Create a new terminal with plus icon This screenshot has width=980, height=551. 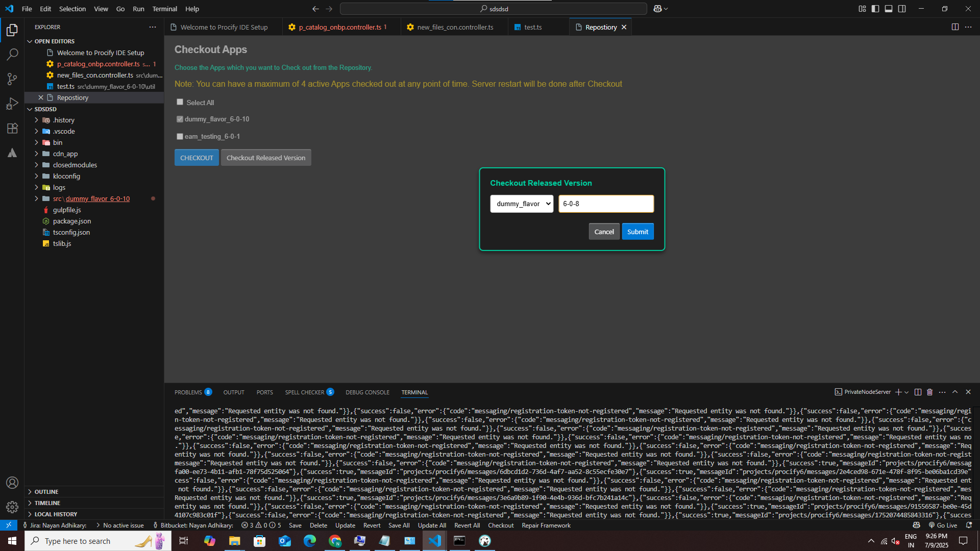click(x=898, y=392)
